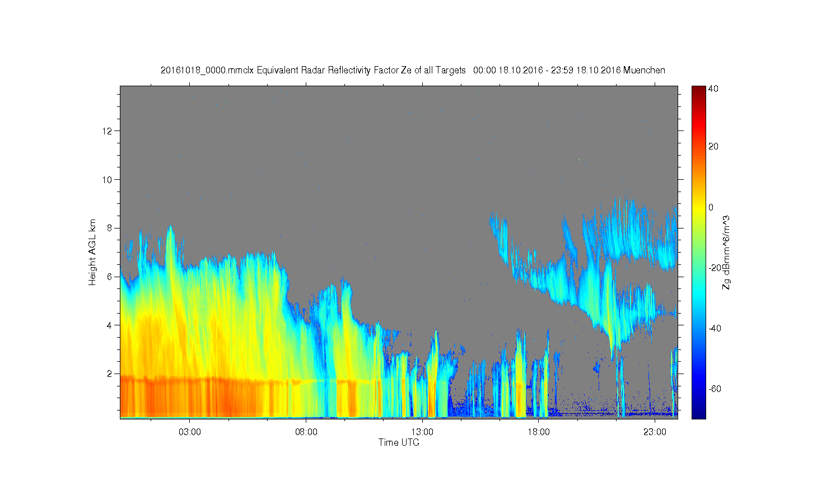Click the '18:00' time tick label
This screenshot has height=504, width=840.
(539, 432)
